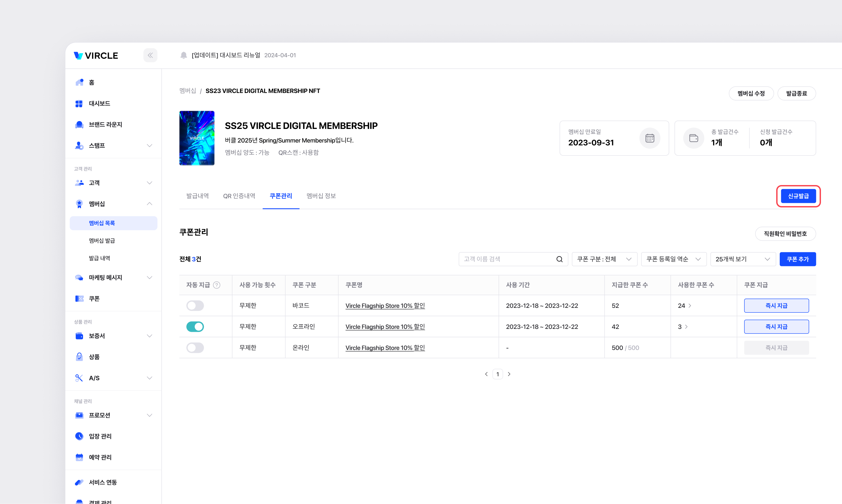The image size is (842, 504).
Task: Switch to QR 인증내역 tab
Action: tap(239, 196)
